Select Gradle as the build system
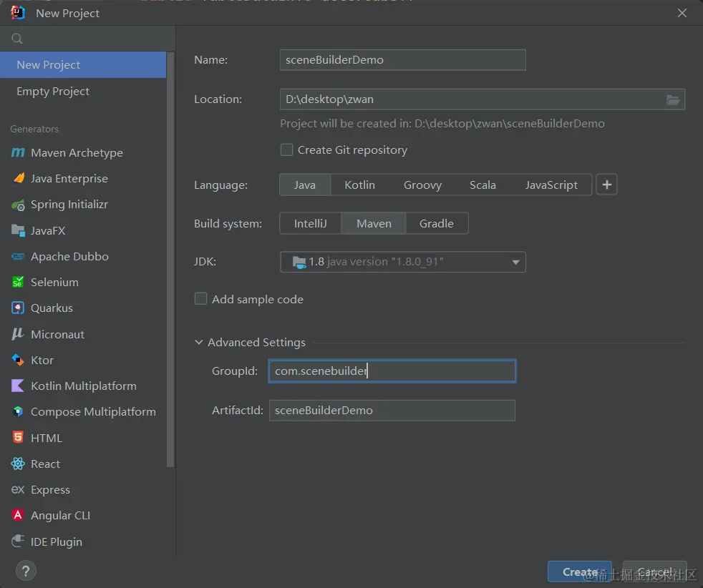 (437, 223)
